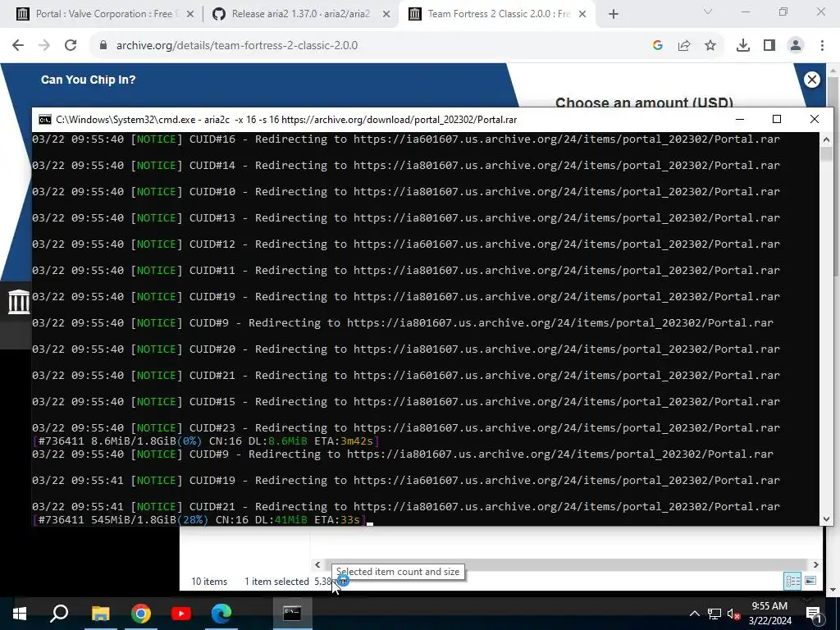Click the Google icon in address bar
The height and width of the screenshot is (630, 840).
(x=658, y=46)
